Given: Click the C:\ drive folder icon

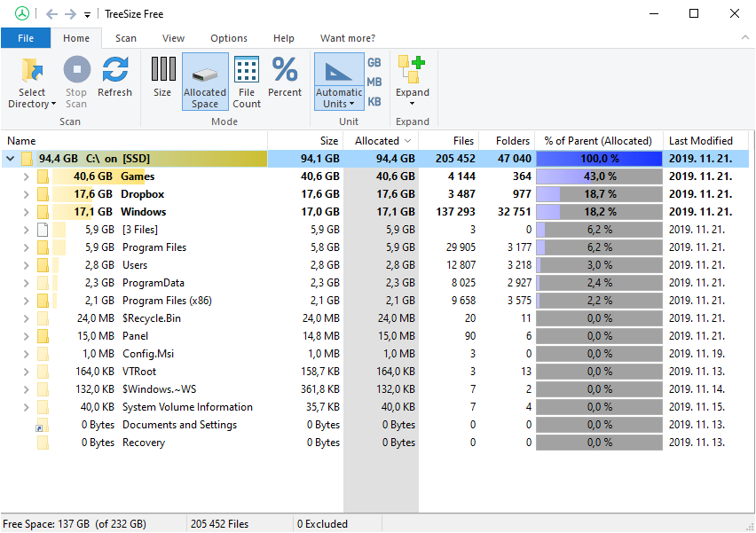Looking at the screenshot, I should 27,159.
